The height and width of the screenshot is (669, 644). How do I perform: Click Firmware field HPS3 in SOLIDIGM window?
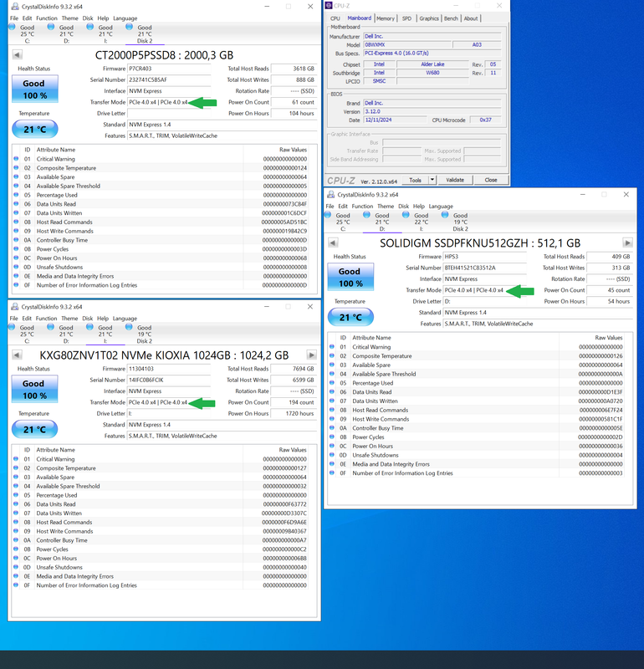[x=485, y=257]
